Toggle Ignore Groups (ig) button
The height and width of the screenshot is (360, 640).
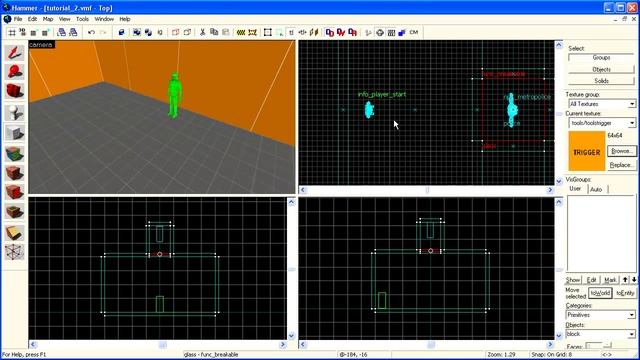pyautogui.click(x=160, y=32)
